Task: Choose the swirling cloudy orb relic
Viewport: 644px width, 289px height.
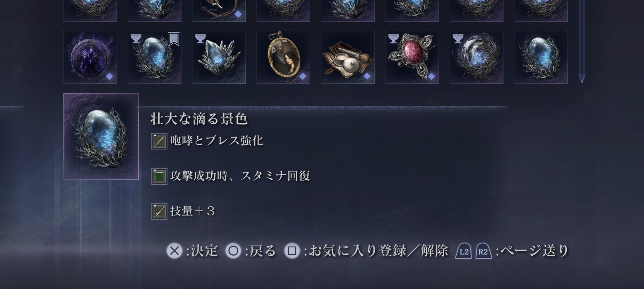Action: click(477, 57)
